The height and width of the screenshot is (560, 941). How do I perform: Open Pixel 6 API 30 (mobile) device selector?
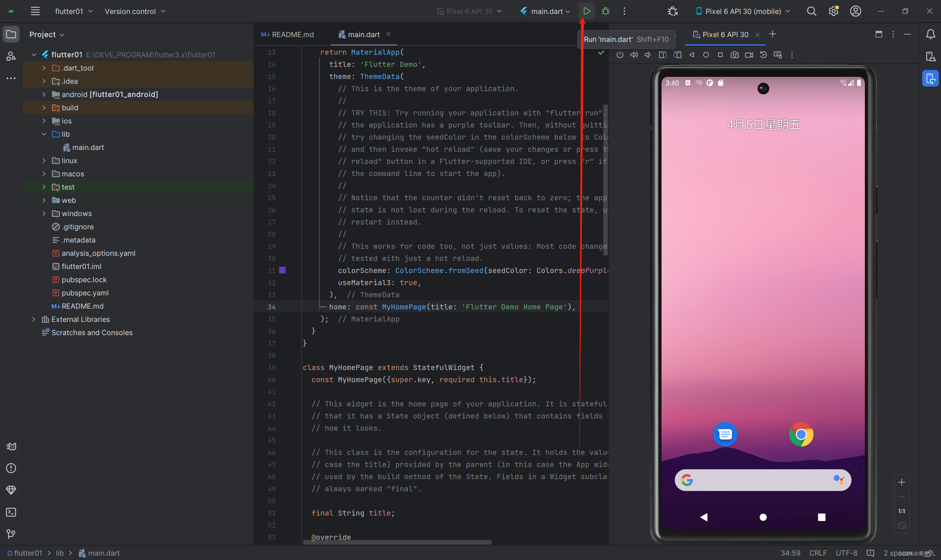coord(742,11)
